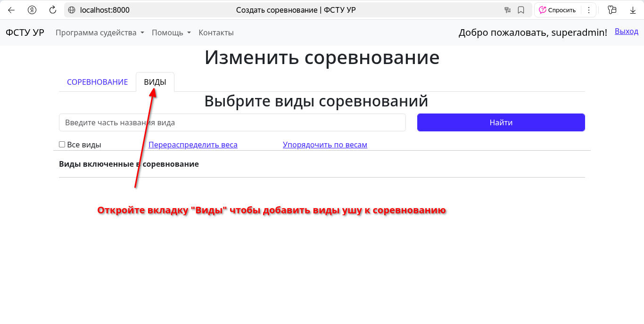Select the 'ВИДЫ' tab
644x324 pixels.
point(155,82)
